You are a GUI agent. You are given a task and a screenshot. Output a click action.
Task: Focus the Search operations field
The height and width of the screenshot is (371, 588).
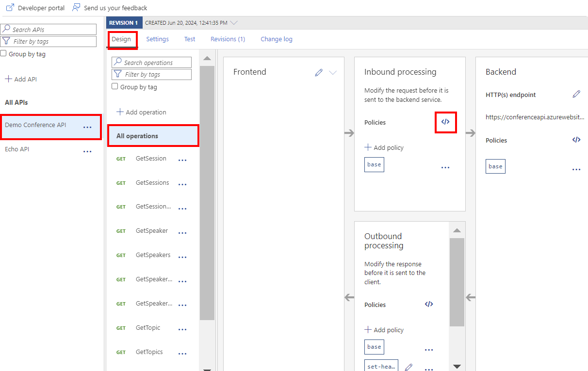(152, 63)
